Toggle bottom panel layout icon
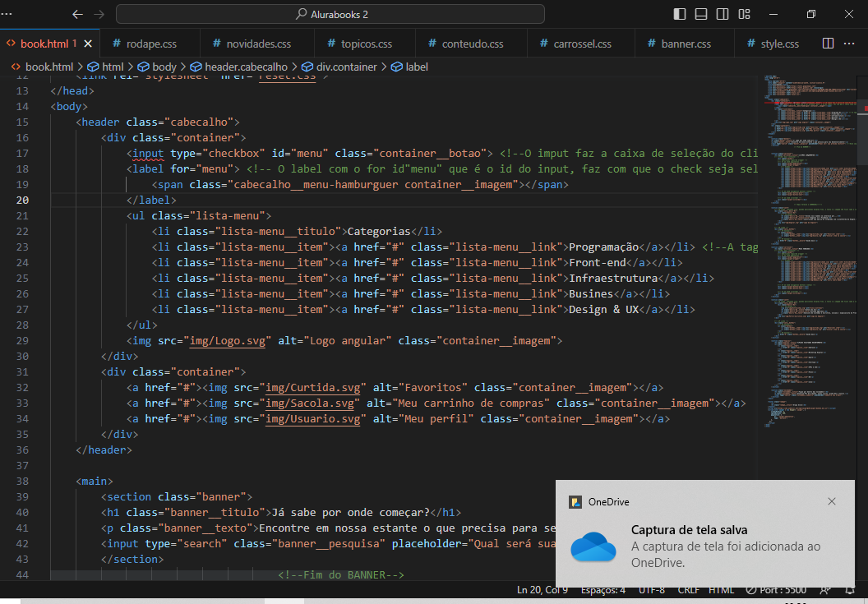 point(701,15)
